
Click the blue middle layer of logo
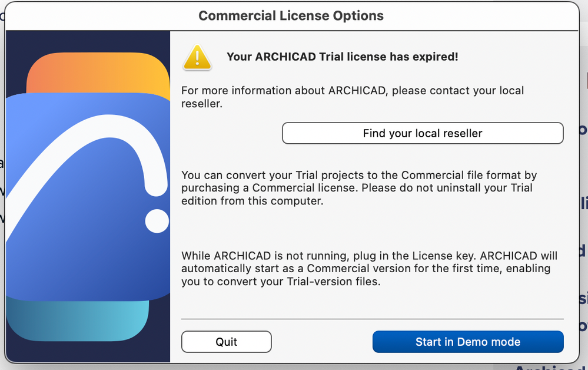(77, 247)
